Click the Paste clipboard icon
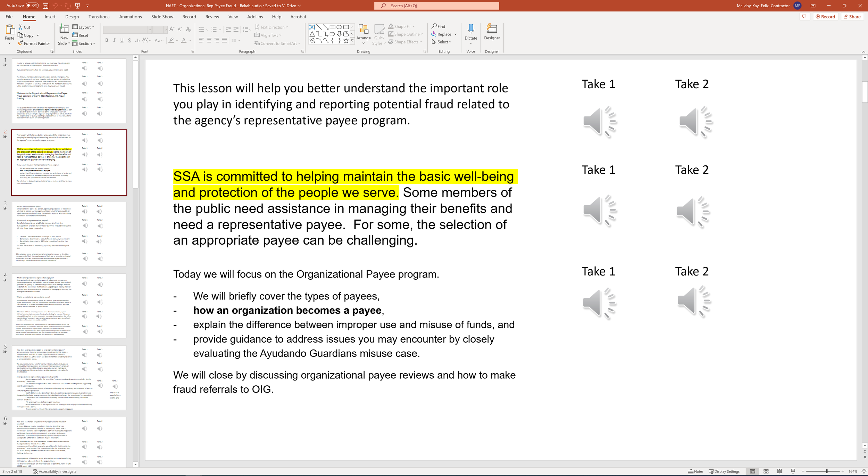Screen dimensions: 868x476 (10, 30)
